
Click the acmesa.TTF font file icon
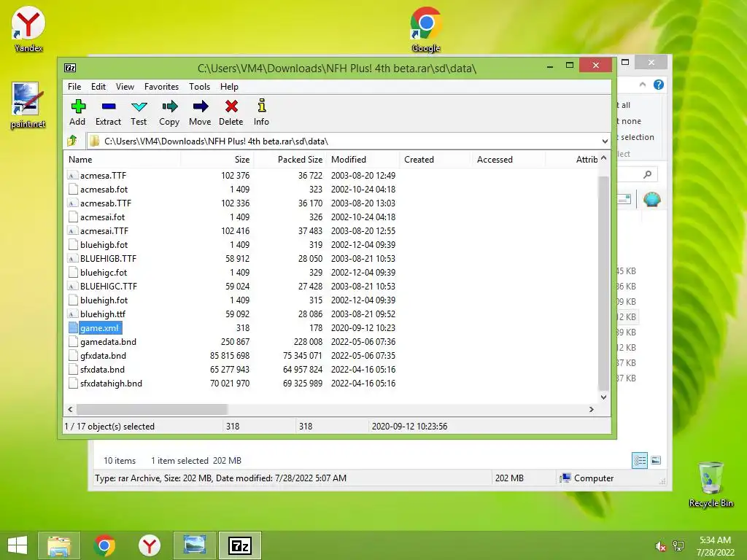tap(72, 176)
